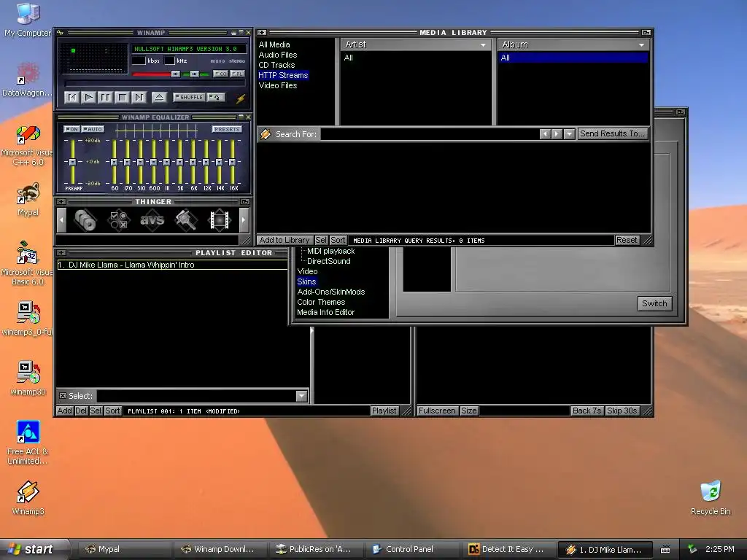Adjust the PREAMP slider handle
747x560 pixels.
click(72, 162)
